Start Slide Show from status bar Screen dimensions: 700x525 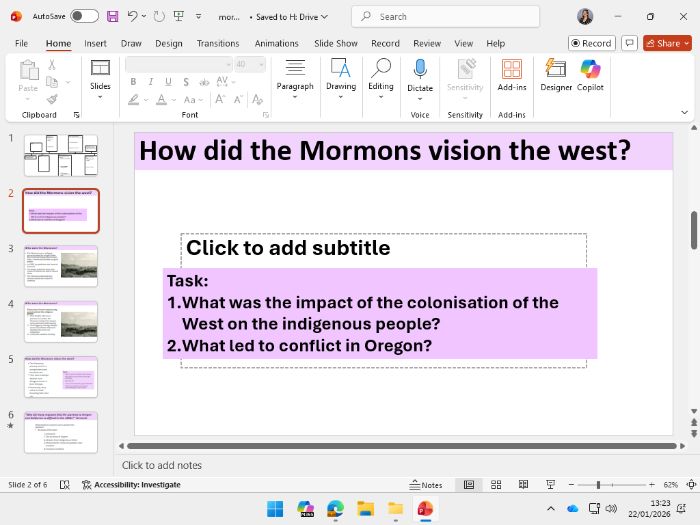click(x=550, y=484)
